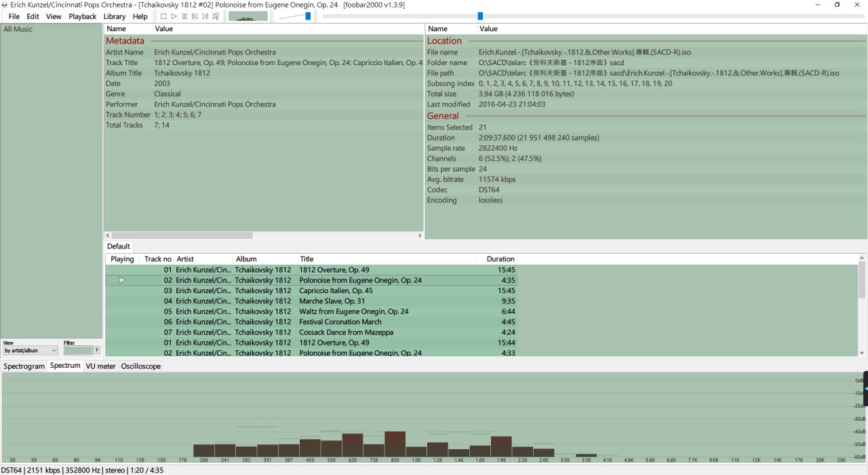This screenshot has width=868, height=475.
Task: Click the random playback toolbar icon
Action: [x=216, y=16]
